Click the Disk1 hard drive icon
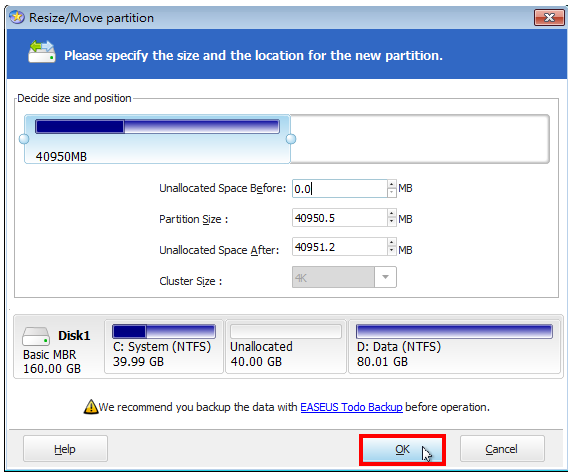This screenshot has height=475, width=581. 36,336
